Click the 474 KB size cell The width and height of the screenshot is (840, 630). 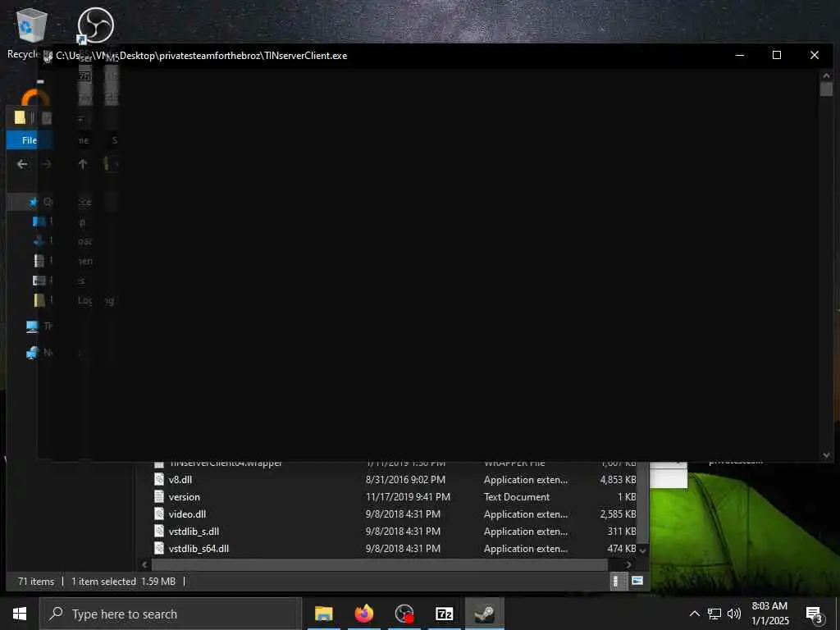[x=622, y=548]
